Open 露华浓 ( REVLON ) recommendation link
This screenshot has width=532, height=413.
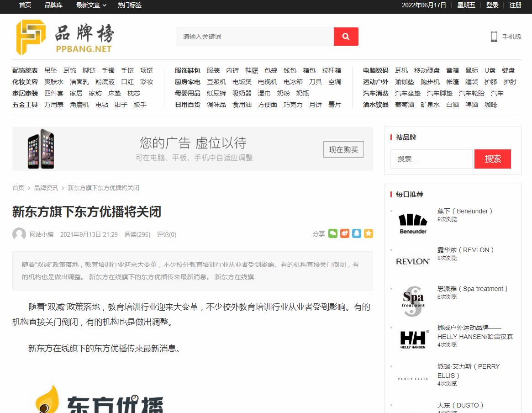[x=465, y=250]
